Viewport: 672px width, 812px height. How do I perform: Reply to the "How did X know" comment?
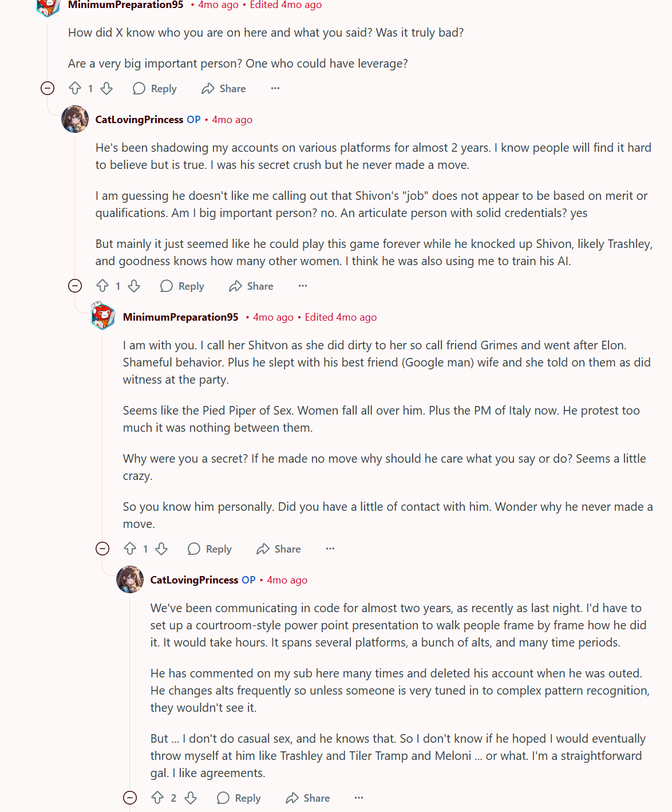pyautogui.click(x=155, y=88)
